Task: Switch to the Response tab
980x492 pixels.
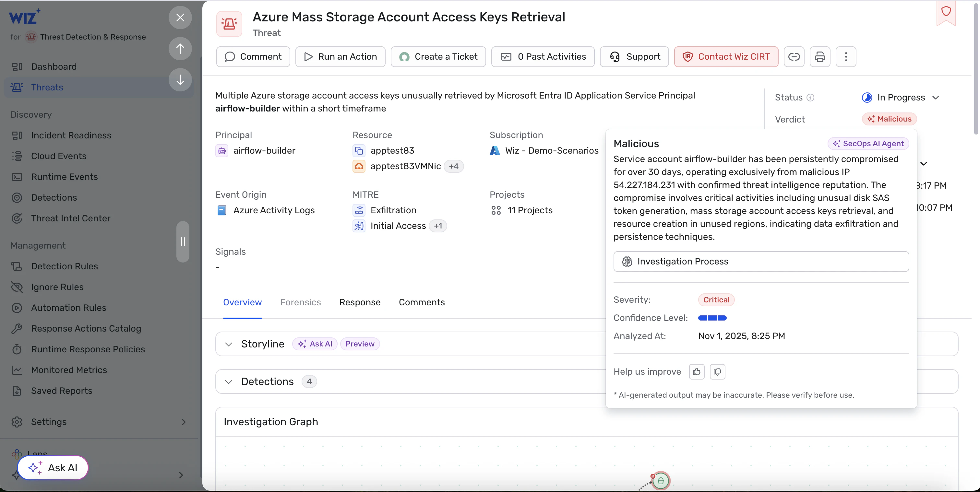Action: pos(360,302)
